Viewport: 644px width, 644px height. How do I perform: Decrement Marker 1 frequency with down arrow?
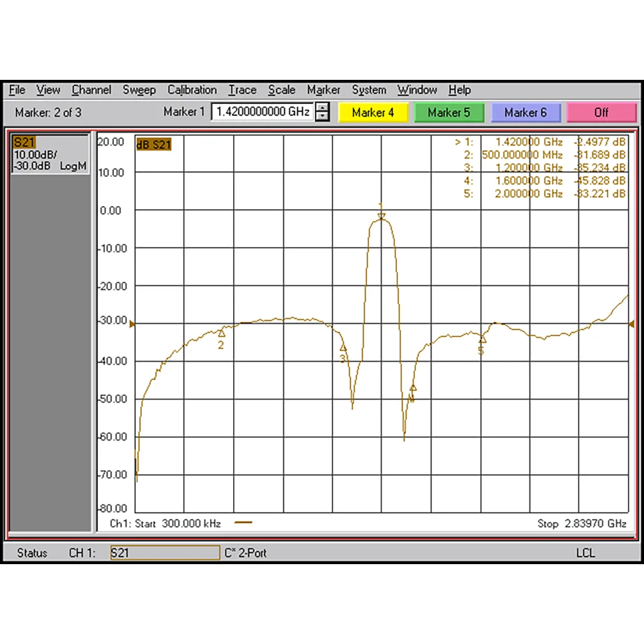tap(323, 116)
